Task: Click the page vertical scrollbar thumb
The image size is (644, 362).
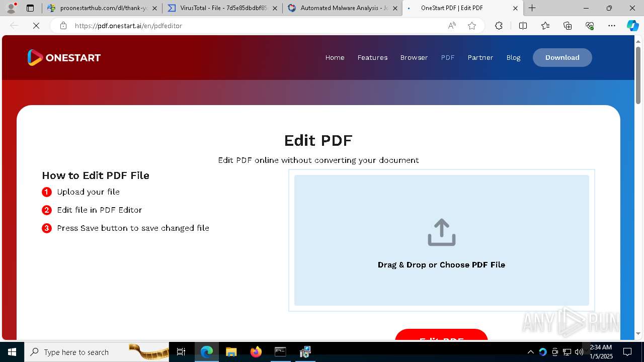Action: pos(638,74)
